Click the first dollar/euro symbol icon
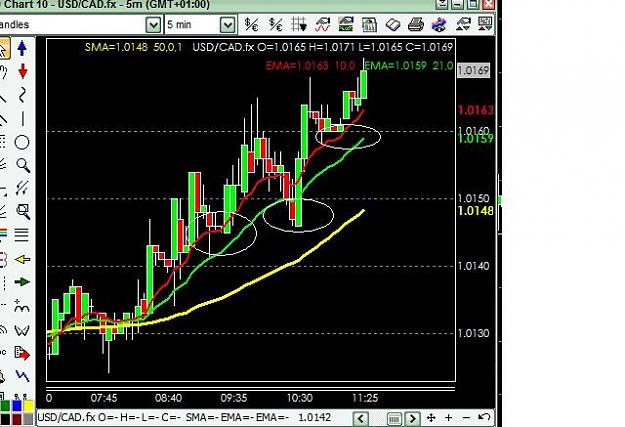The width and height of the screenshot is (625, 427). pyautogui.click(x=252, y=25)
